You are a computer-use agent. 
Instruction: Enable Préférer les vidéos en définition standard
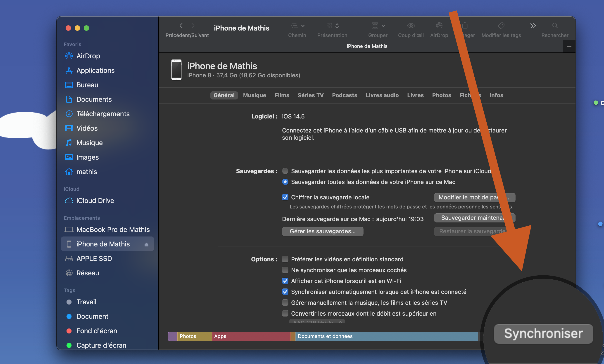[x=285, y=259]
